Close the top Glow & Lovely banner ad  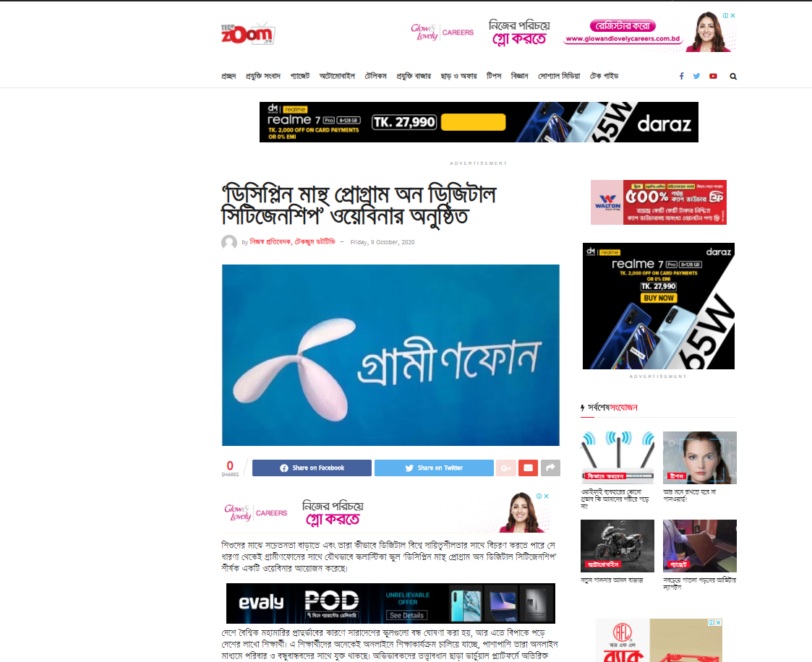(732, 15)
